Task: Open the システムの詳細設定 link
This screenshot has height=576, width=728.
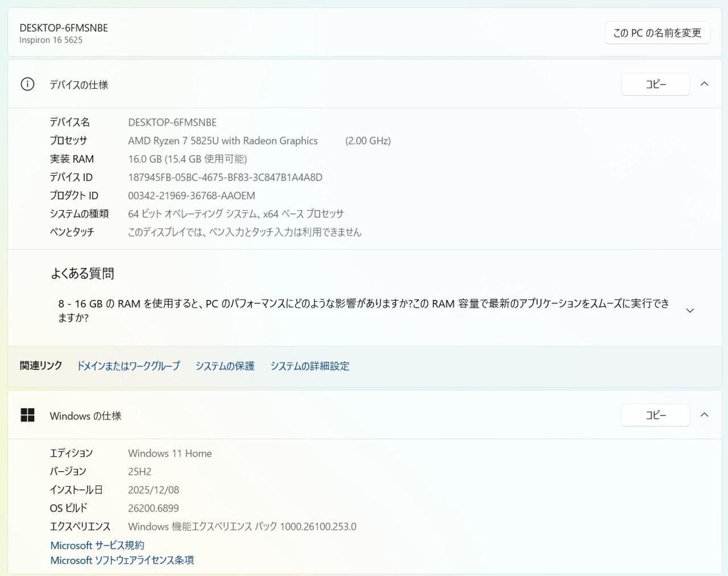Action: (309, 366)
